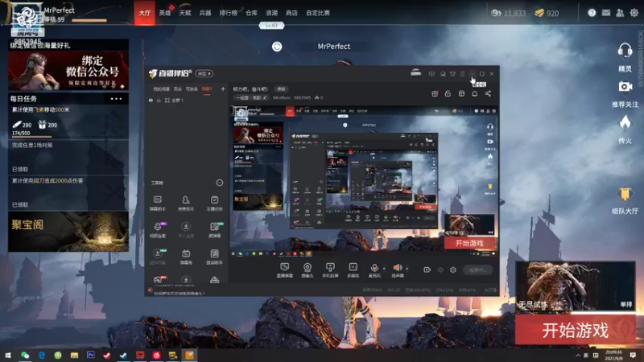This screenshot has width=644, height=362.
Task: Add a new scene with plus button
Action: 223,89
